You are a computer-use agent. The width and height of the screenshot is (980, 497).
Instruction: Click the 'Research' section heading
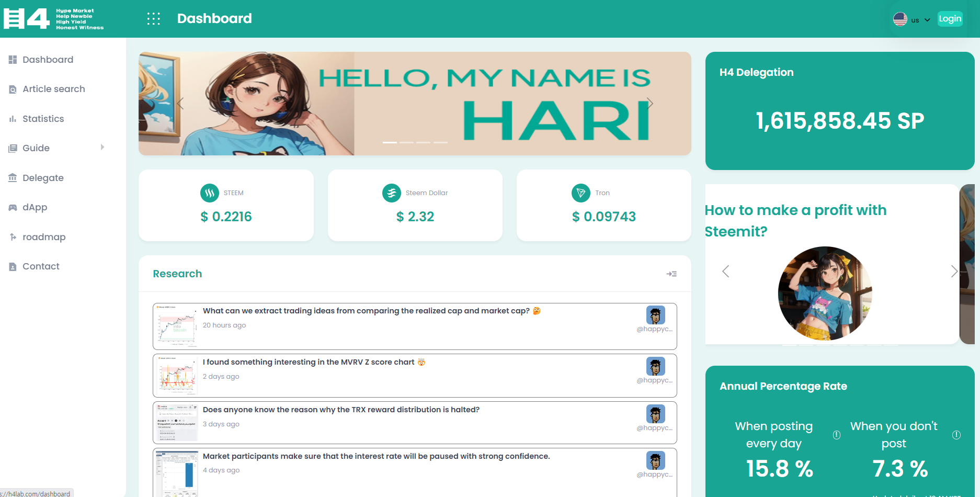[x=177, y=274]
